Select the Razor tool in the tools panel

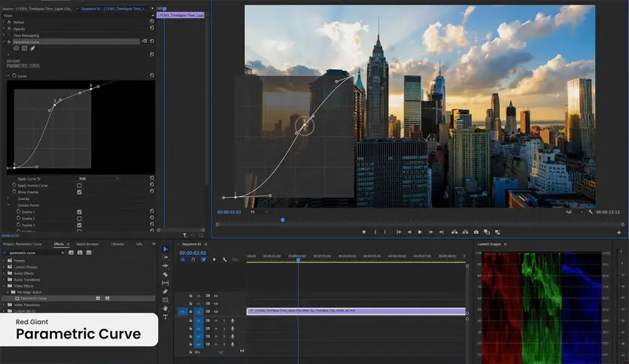point(166,274)
